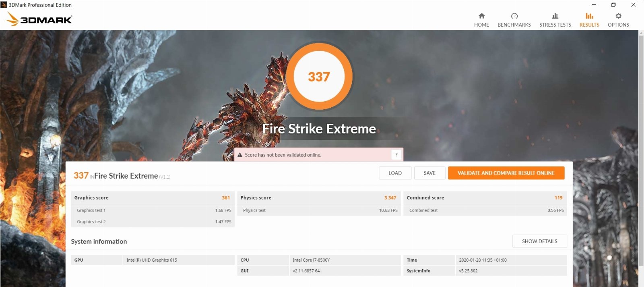Click the Results bar chart icon
The width and height of the screenshot is (644, 287).
[x=589, y=16]
